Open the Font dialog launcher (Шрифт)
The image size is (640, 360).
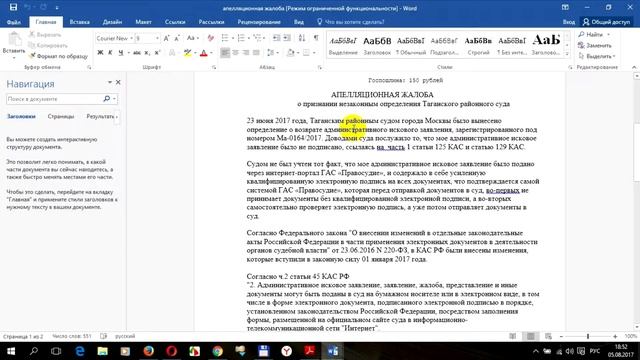point(214,67)
